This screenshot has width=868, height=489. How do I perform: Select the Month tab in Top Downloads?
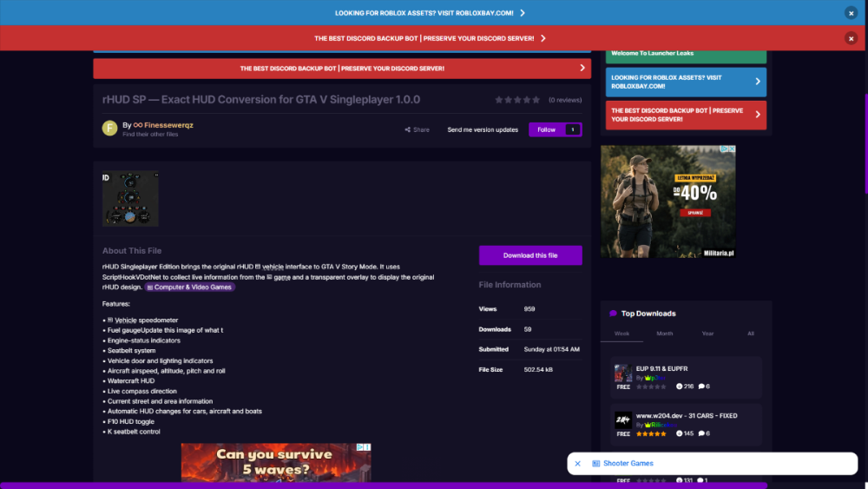point(664,334)
